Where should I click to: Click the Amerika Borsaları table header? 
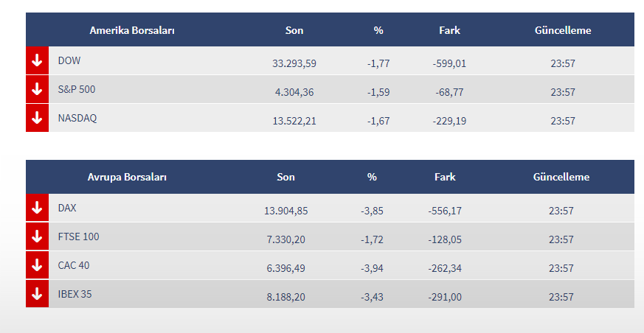(x=132, y=30)
